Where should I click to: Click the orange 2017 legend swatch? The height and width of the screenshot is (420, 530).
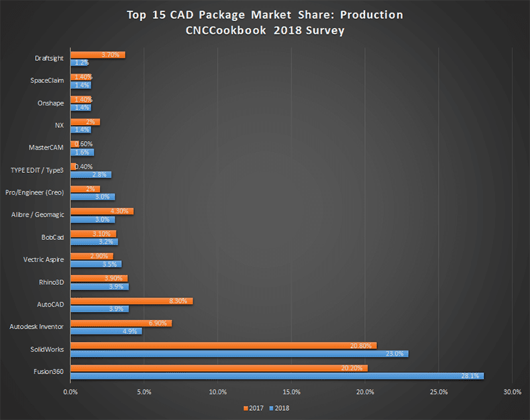[x=246, y=408]
